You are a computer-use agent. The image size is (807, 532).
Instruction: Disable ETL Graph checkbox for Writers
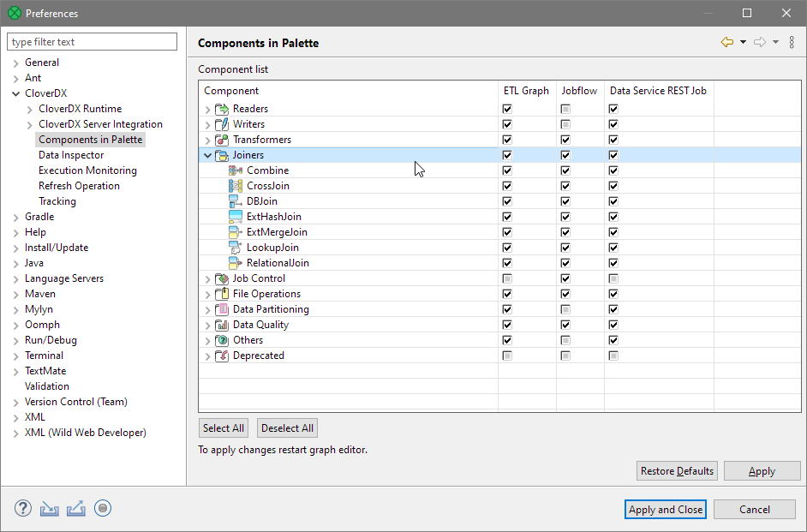[507, 123]
